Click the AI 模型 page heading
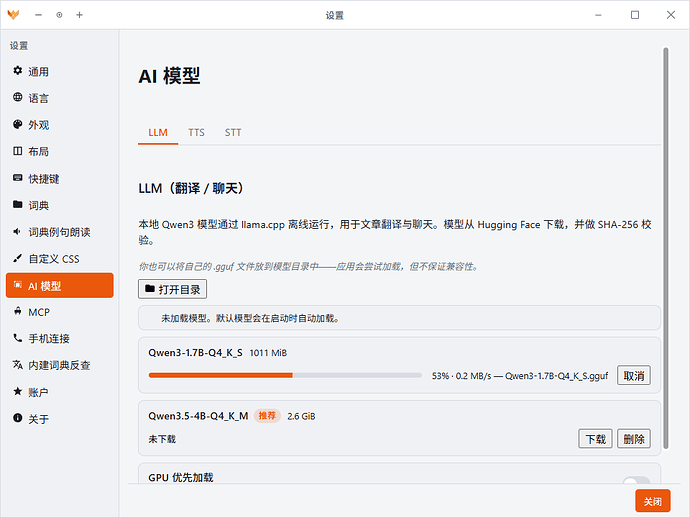The width and height of the screenshot is (690, 517). click(x=169, y=76)
